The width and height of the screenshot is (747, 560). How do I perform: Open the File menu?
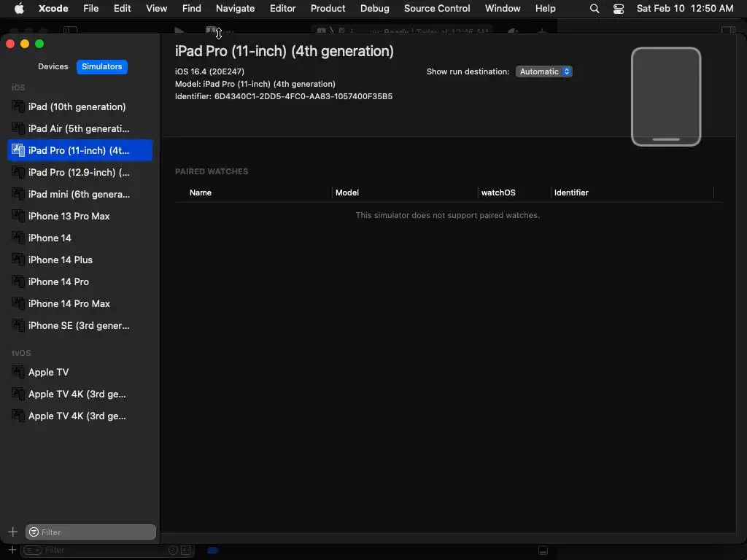click(90, 8)
